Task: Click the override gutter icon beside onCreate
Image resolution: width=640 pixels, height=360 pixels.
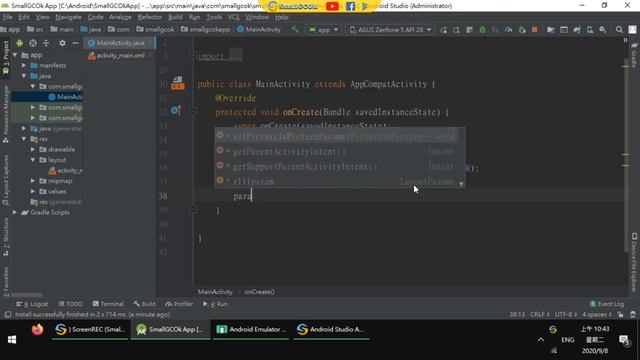Action: pos(176,111)
